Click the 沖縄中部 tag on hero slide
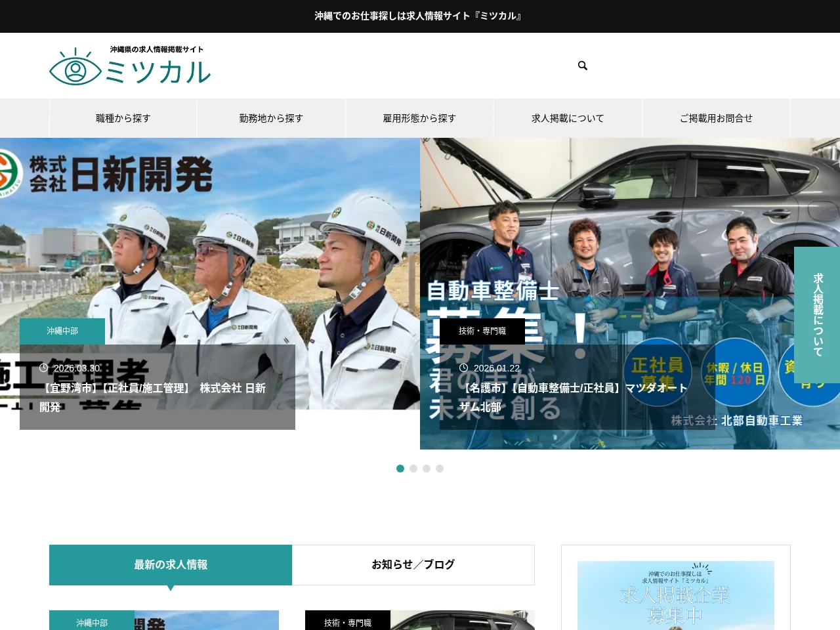Viewport: 840px width, 630px height. [x=62, y=331]
